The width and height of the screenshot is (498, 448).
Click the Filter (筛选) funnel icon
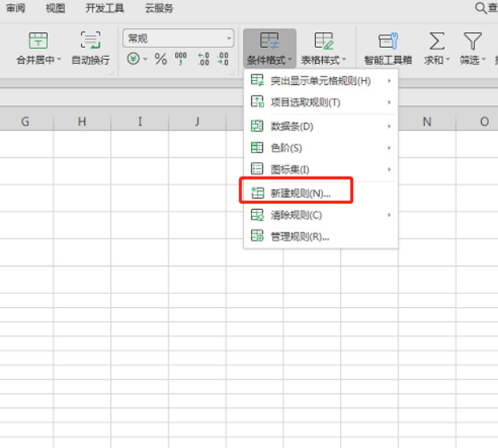473,41
